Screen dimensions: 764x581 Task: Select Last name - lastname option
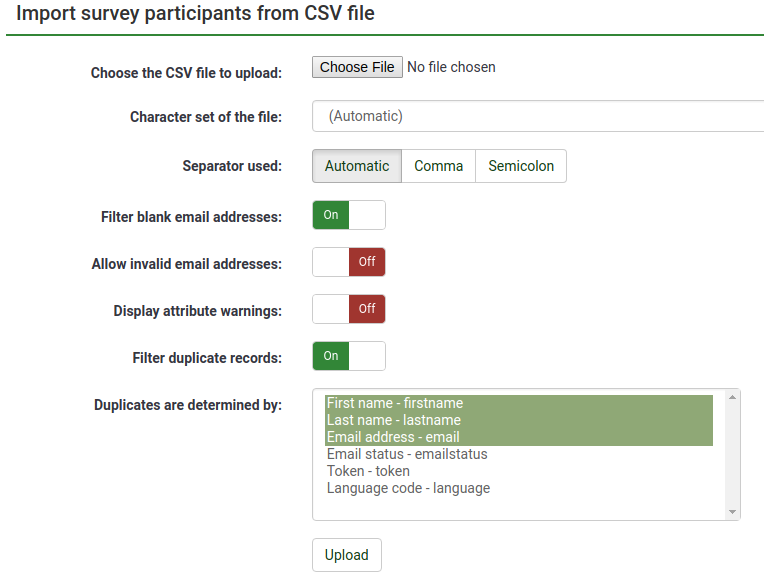(394, 420)
